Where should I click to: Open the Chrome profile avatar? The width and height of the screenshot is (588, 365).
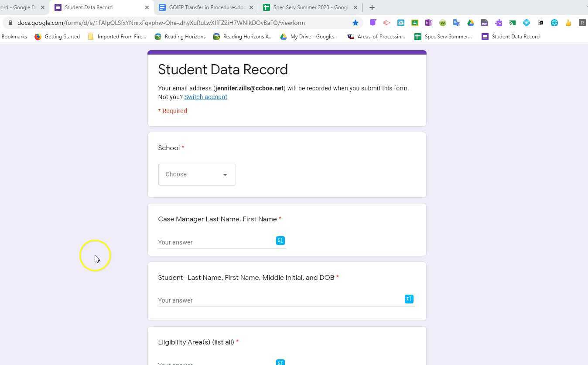pos(582,23)
